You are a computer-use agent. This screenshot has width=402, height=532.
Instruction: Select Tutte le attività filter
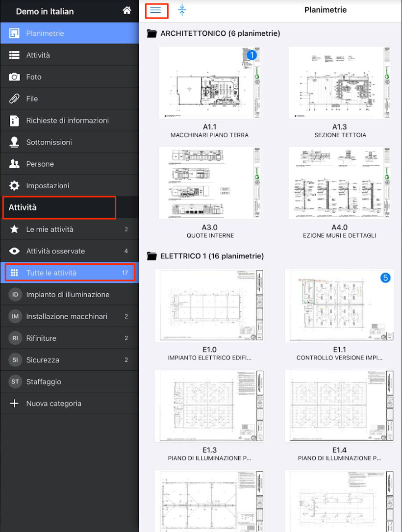pyautogui.click(x=51, y=273)
